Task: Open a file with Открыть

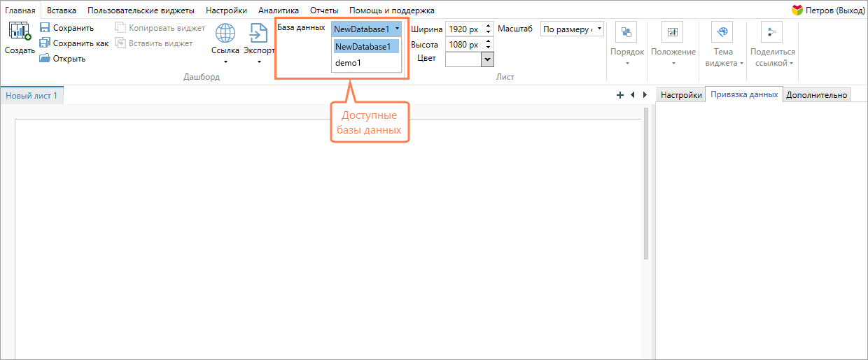Action: 62,59
